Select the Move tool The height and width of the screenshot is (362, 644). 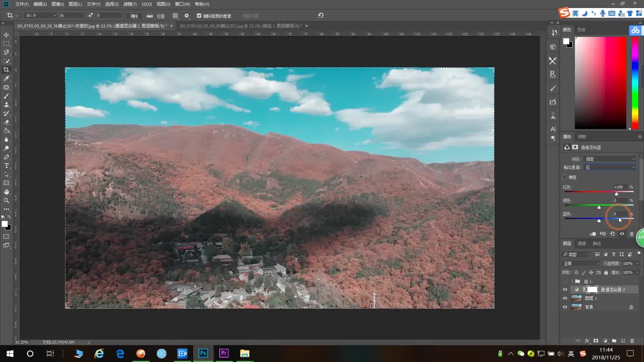pyautogui.click(x=6, y=35)
